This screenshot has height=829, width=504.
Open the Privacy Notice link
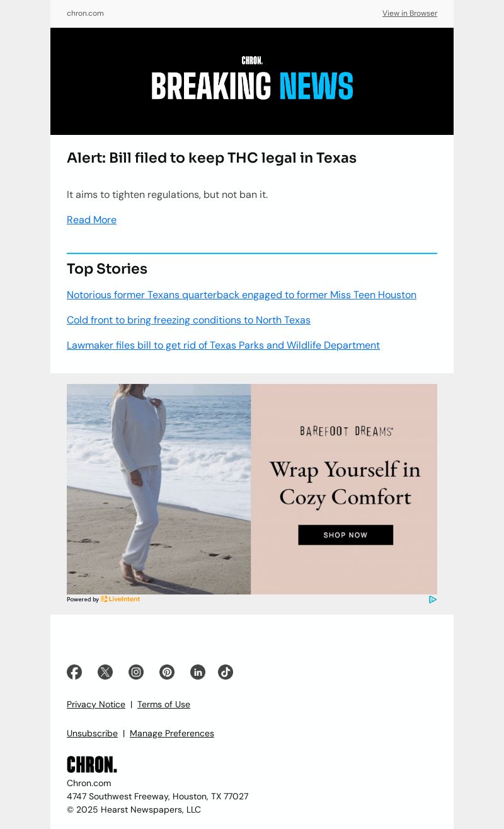tap(96, 704)
